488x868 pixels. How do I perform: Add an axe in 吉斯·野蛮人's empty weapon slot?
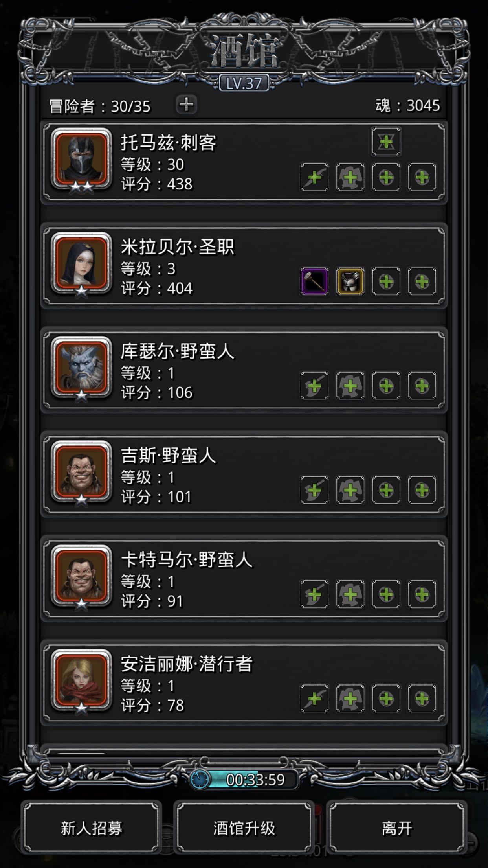314,490
